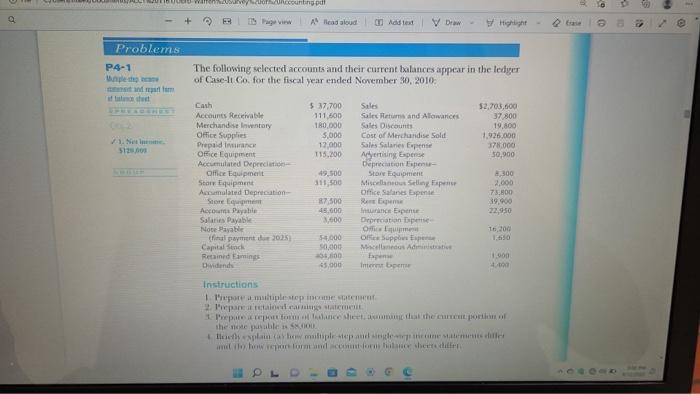Click the Sales amount '$2,703,600'
The image size is (700, 394).
[x=498, y=106]
